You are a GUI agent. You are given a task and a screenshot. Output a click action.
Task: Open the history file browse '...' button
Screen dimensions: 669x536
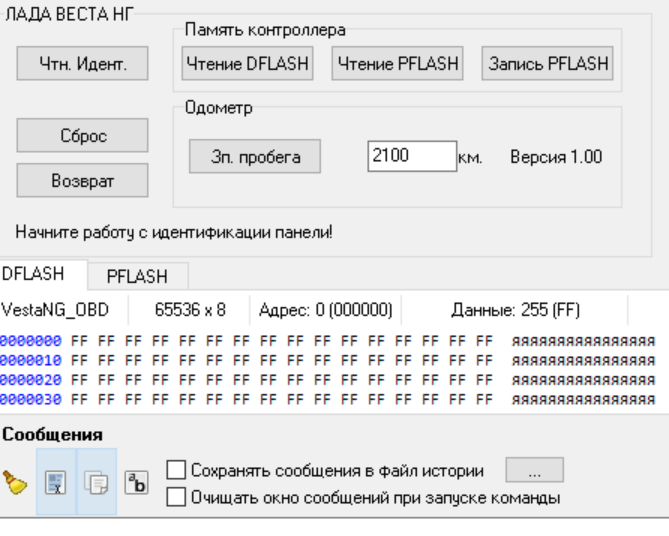[535, 470]
